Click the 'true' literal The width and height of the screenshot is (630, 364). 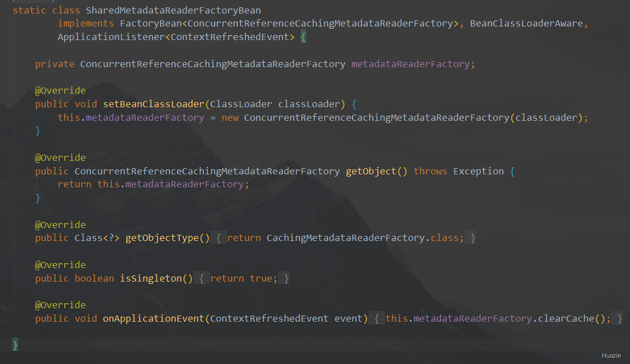pyautogui.click(x=261, y=279)
